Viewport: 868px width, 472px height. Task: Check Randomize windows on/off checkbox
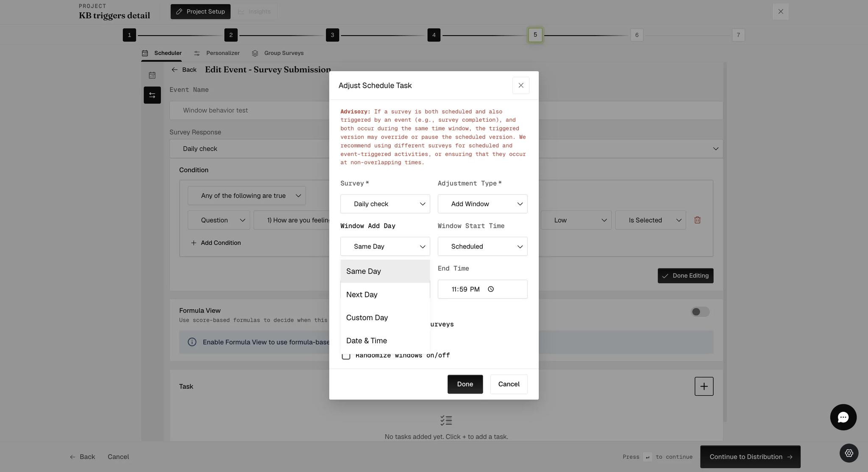pos(346,355)
